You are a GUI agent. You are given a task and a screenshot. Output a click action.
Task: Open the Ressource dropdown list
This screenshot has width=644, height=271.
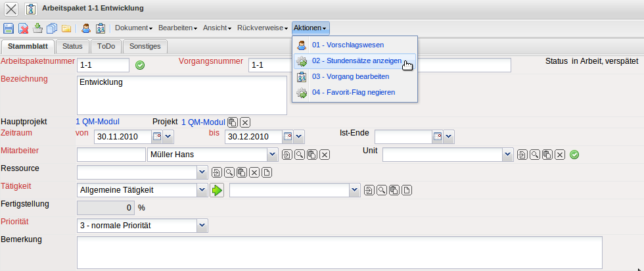tap(202, 172)
